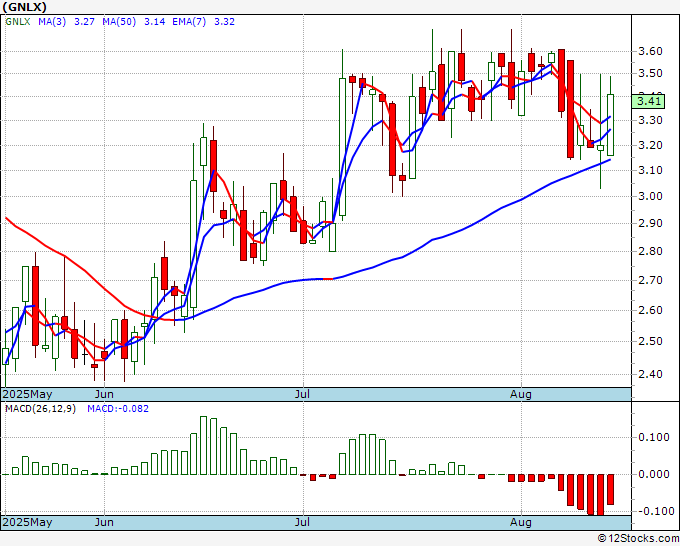Click Jul on the MACD panel axis
Screen dimensions: 680x546
tap(302, 522)
